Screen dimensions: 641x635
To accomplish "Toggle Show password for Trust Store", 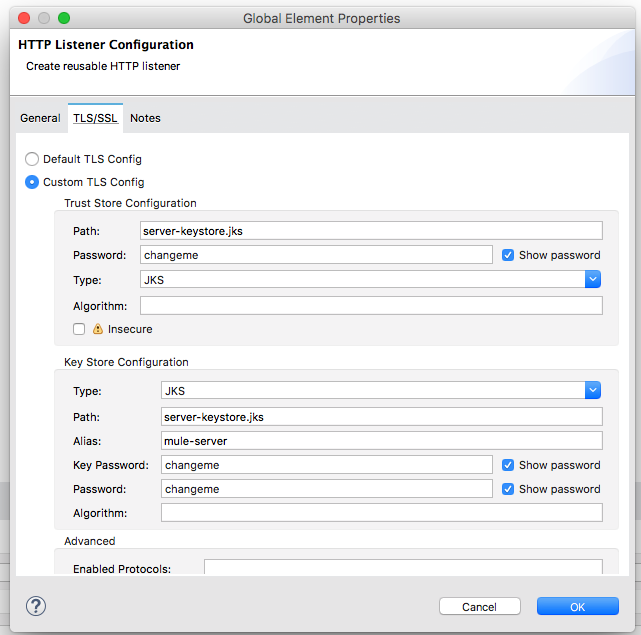I will [x=508, y=255].
